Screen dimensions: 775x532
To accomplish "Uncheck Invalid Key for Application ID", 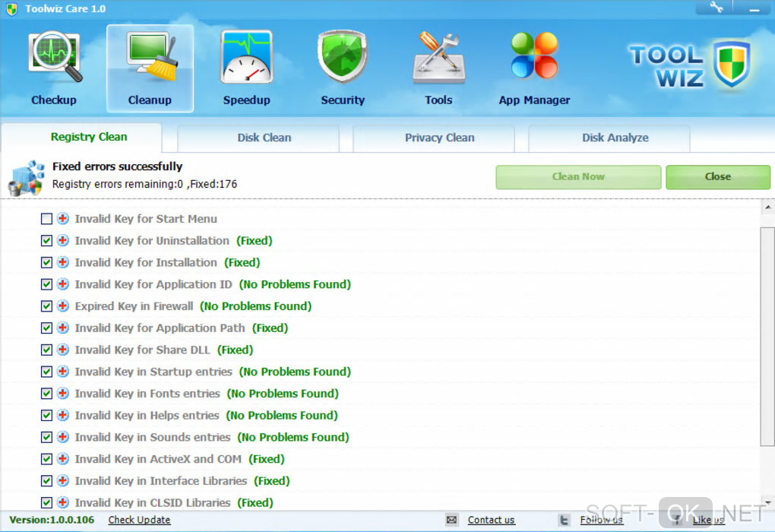I will pyautogui.click(x=46, y=284).
